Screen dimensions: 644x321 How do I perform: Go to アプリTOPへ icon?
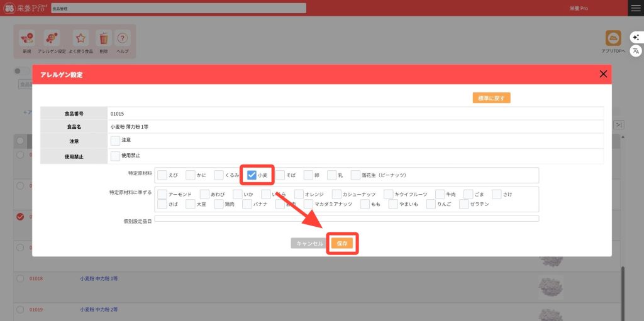tap(613, 39)
